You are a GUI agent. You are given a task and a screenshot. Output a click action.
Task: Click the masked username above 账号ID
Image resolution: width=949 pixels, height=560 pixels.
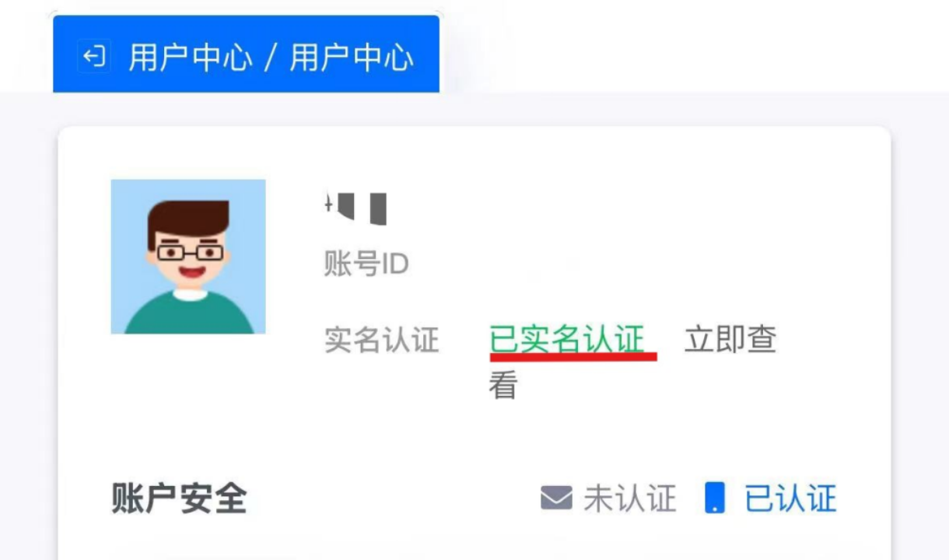point(355,209)
